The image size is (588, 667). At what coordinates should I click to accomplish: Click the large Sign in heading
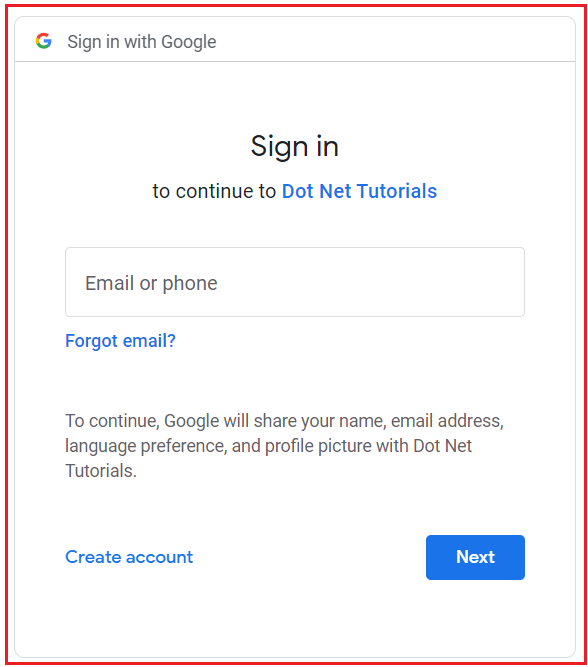click(294, 147)
